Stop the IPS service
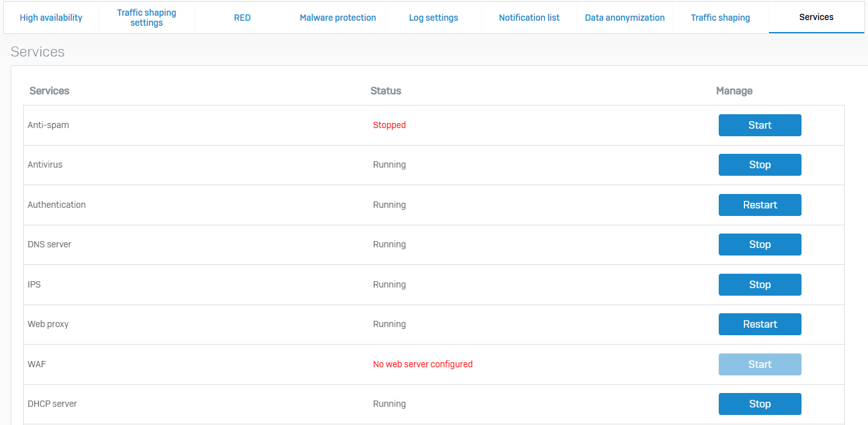 pyautogui.click(x=760, y=284)
